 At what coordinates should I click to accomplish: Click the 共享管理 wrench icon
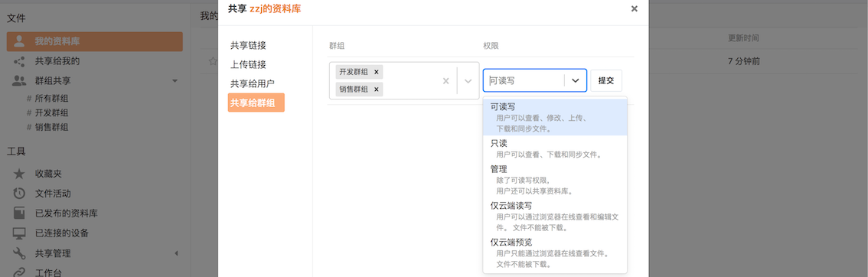click(x=19, y=253)
